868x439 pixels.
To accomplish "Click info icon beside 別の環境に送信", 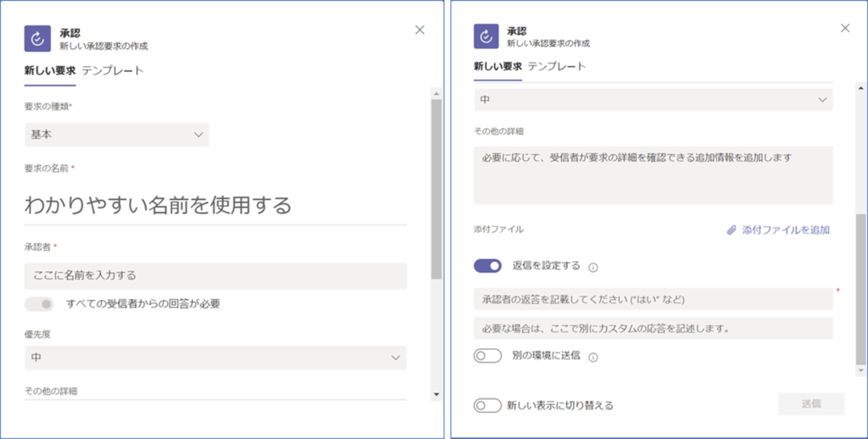I will point(593,357).
